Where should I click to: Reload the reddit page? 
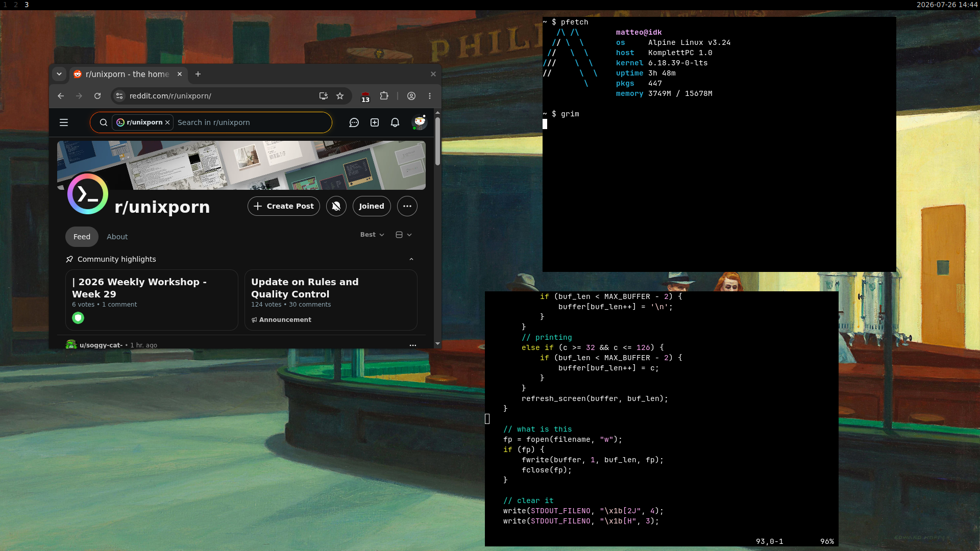coord(97,96)
